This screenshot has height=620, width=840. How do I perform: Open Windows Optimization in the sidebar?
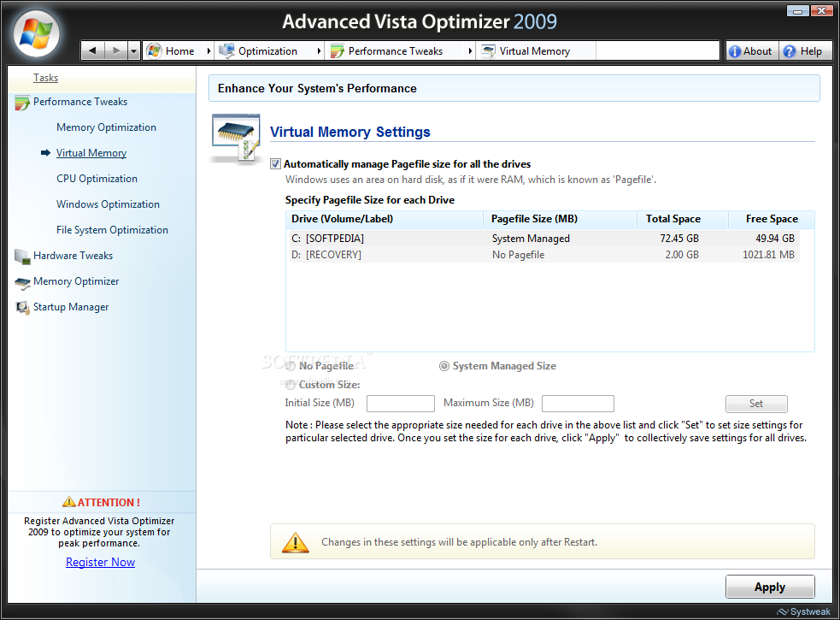click(108, 204)
